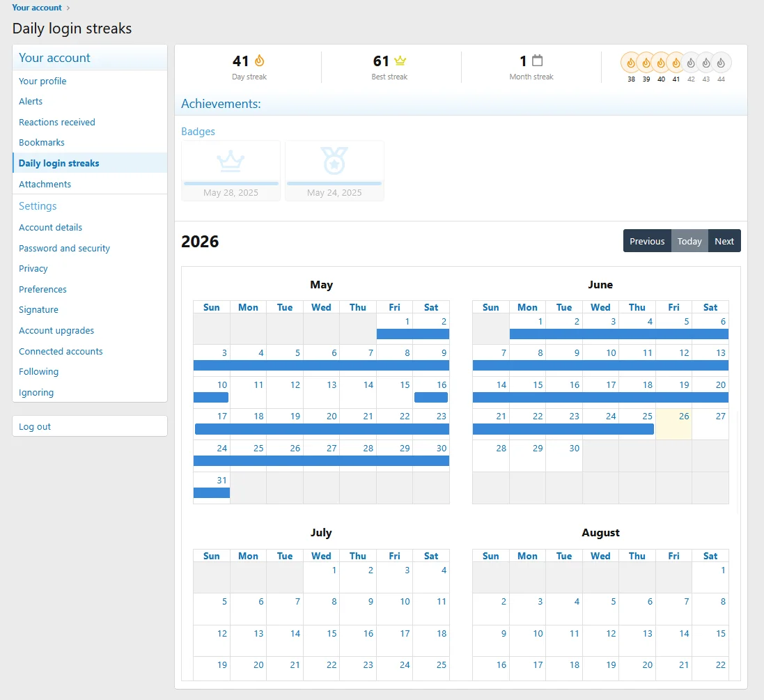The height and width of the screenshot is (700, 764).
Task: Open Connected accounts page
Action: [90, 351]
